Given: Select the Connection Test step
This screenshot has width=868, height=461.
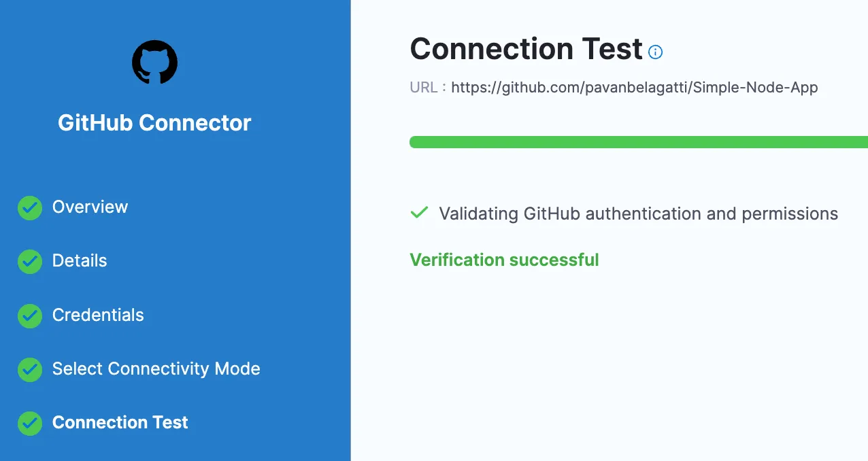Looking at the screenshot, I should 120,423.
